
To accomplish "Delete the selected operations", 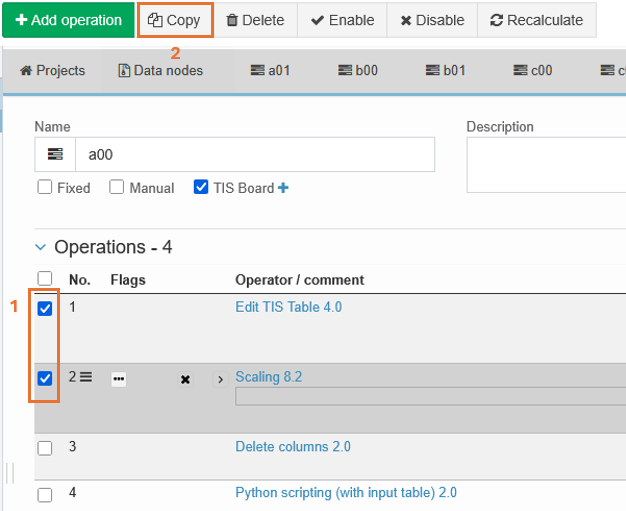I will coord(256,20).
